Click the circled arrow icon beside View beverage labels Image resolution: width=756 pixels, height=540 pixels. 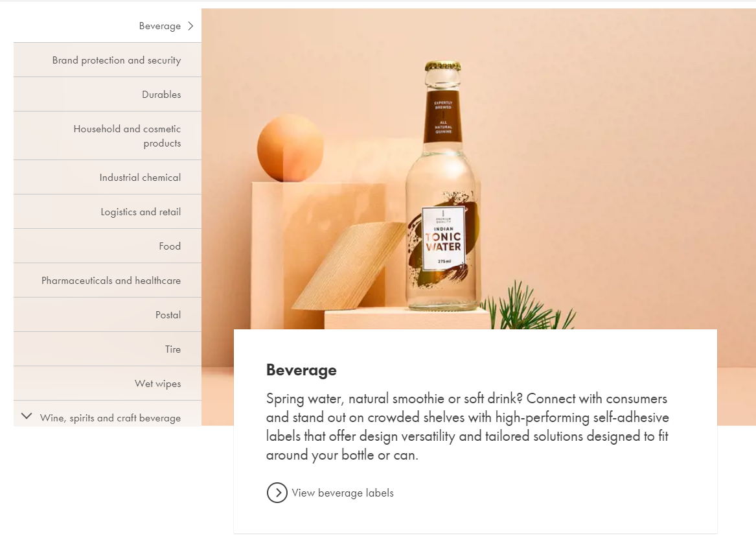(277, 493)
